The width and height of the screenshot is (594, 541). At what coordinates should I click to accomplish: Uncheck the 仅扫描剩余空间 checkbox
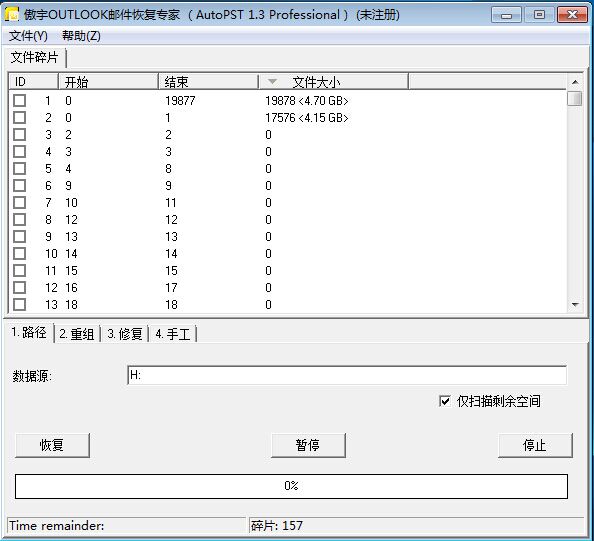tap(444, 401)
